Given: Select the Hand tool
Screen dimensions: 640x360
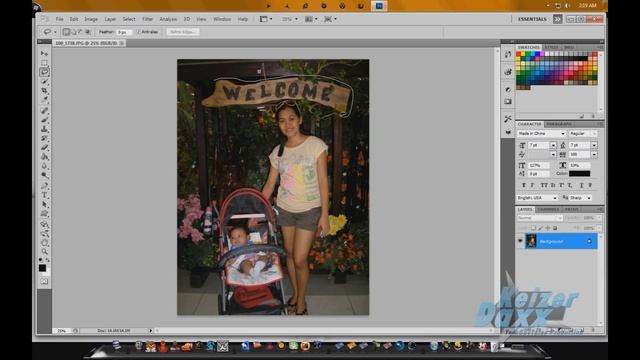Looking at the screenshot, I should coord(44,243).
